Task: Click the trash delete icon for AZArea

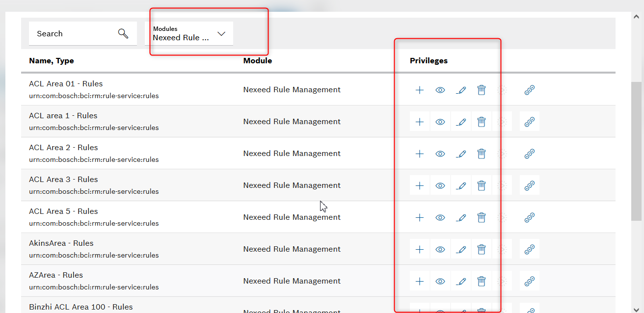Action: 482,281
